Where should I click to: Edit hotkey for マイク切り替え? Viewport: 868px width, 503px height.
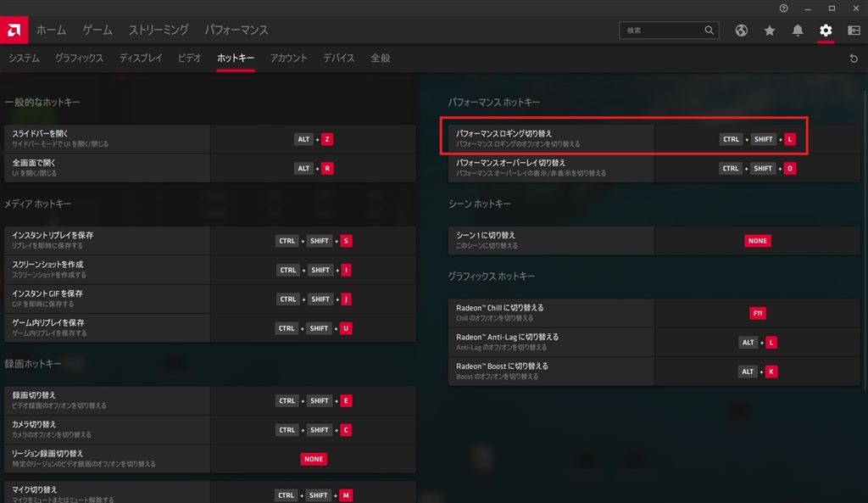[x=314, y=495]
